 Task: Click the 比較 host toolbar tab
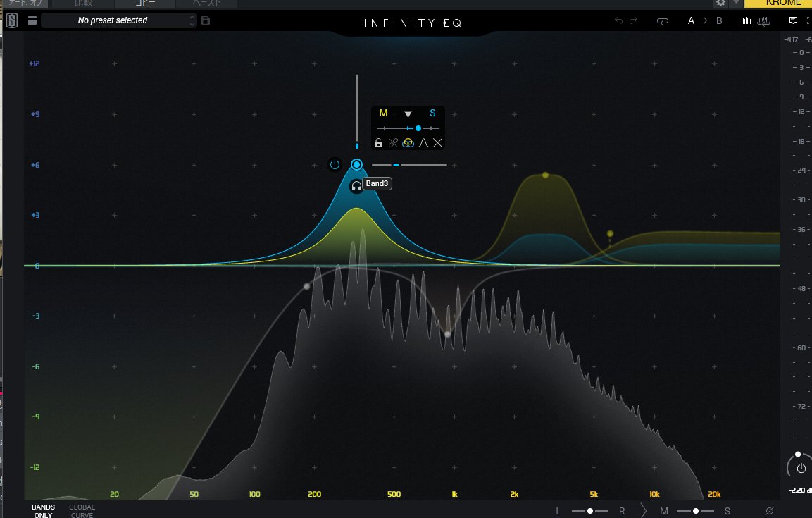click(83, 3)
